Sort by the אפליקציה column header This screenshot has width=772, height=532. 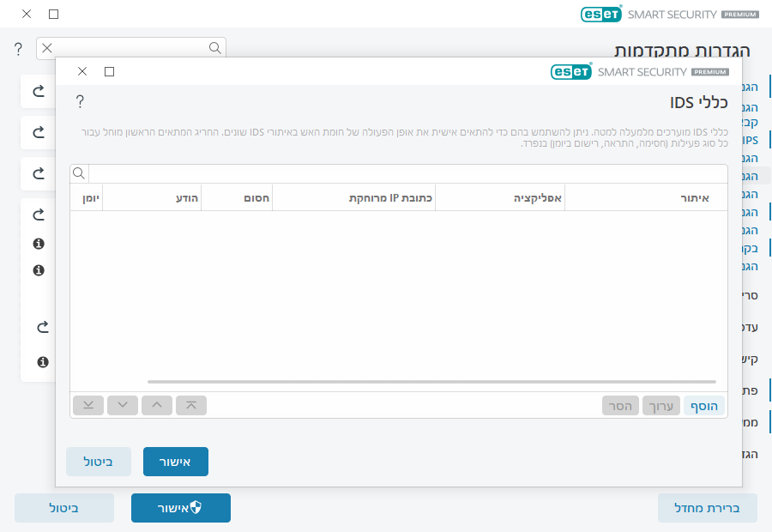tap(499, 197)
